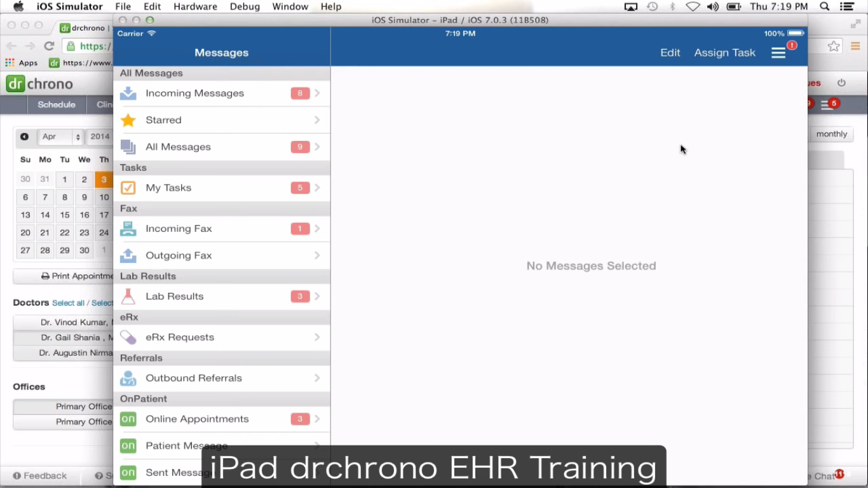Open the Hardware menu
868x488 pixels.
point(195,6)
